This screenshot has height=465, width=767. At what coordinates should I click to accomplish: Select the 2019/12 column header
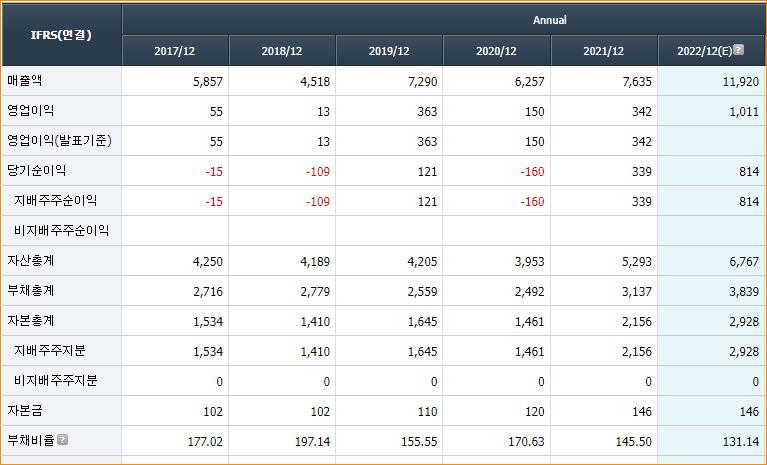click(389, 51)
